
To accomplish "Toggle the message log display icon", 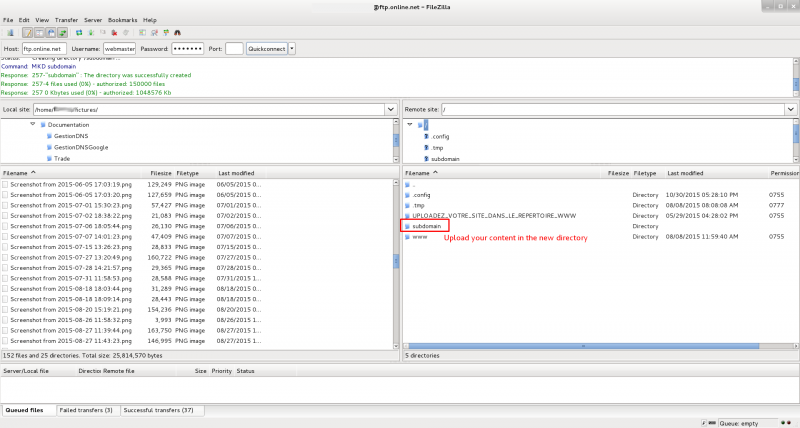I will 28,32.
